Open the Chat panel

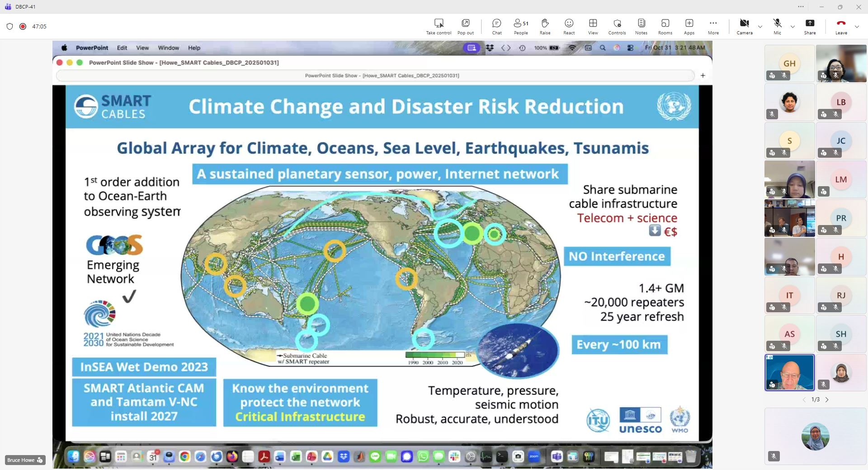click(496, 26)
